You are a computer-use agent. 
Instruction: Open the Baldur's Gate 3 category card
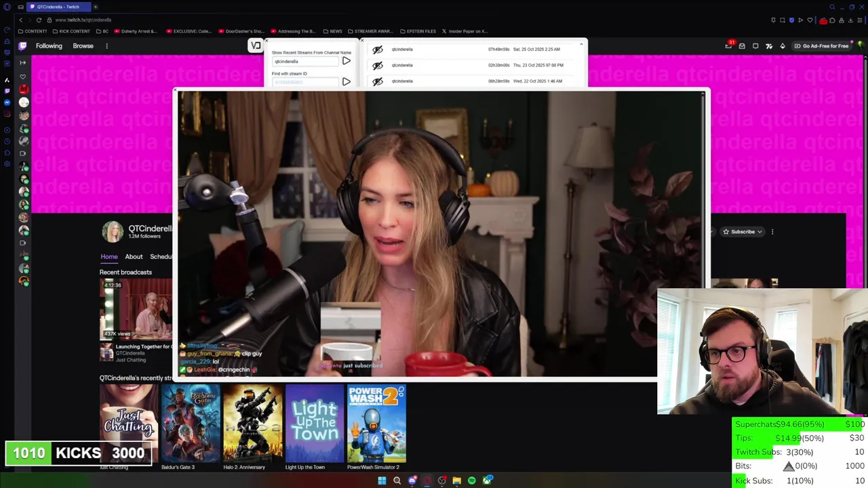(191, 423)
